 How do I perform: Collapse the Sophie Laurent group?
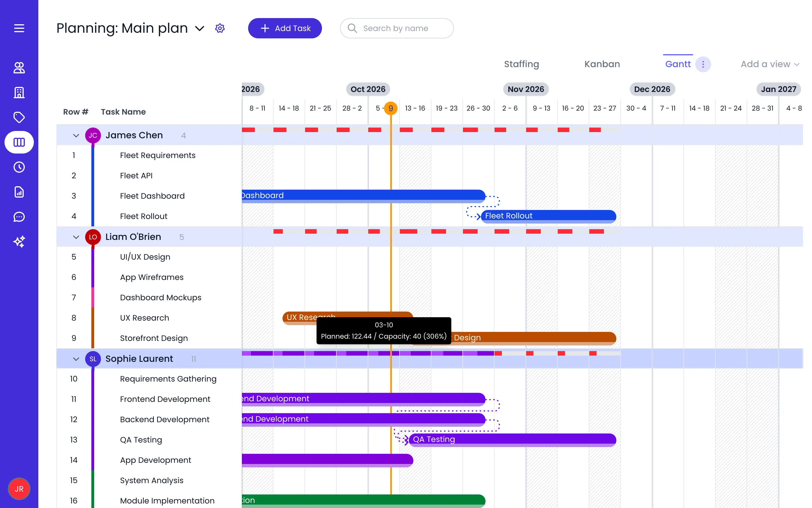76,359
